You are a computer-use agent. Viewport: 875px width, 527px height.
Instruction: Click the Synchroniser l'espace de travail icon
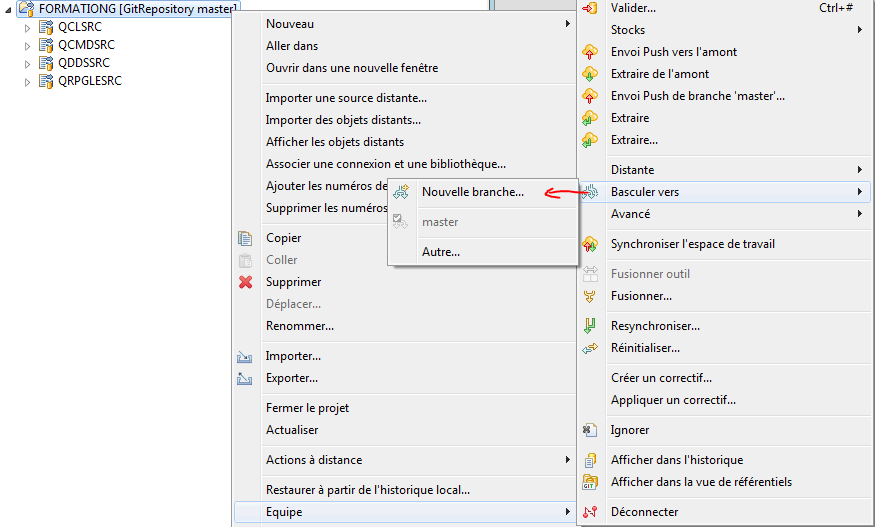click(x=590, y=244)
